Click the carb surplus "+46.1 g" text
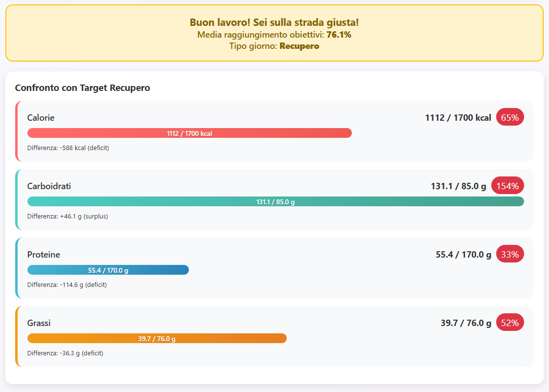 pos(68,216)
